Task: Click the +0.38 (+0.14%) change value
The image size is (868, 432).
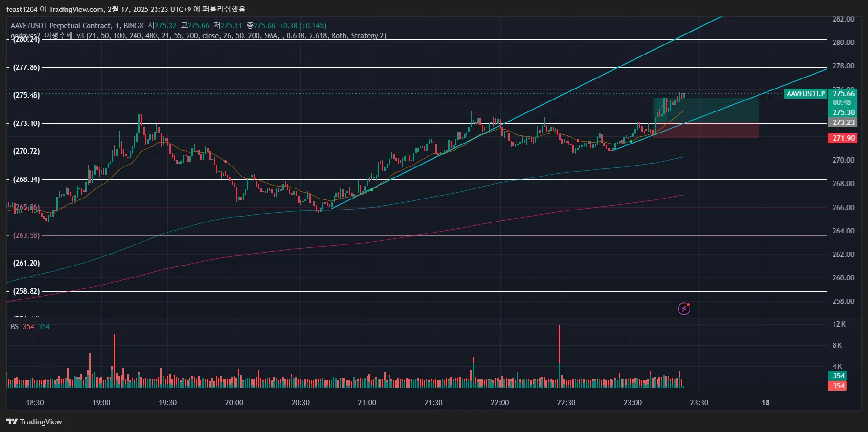Action: point(303,26)
